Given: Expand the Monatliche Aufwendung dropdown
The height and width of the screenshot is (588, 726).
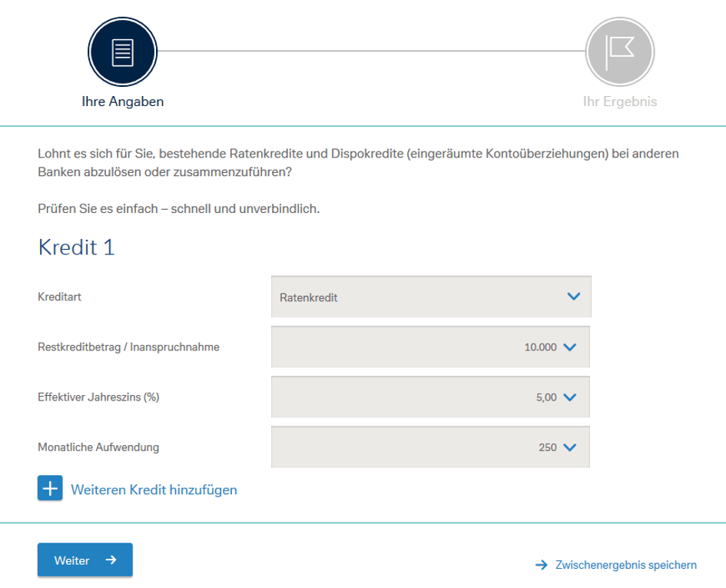Looking at the screenshot, I should 430,447.
